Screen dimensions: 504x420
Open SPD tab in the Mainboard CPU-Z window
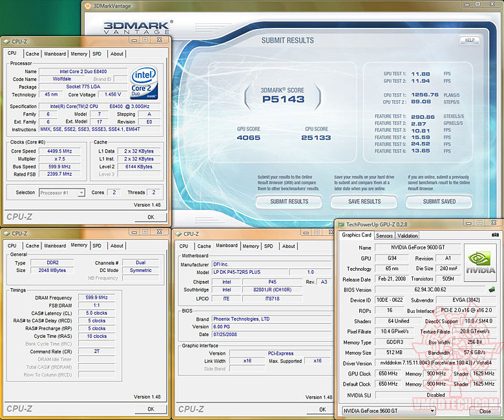pyautogui.click(x=268, y=246)
